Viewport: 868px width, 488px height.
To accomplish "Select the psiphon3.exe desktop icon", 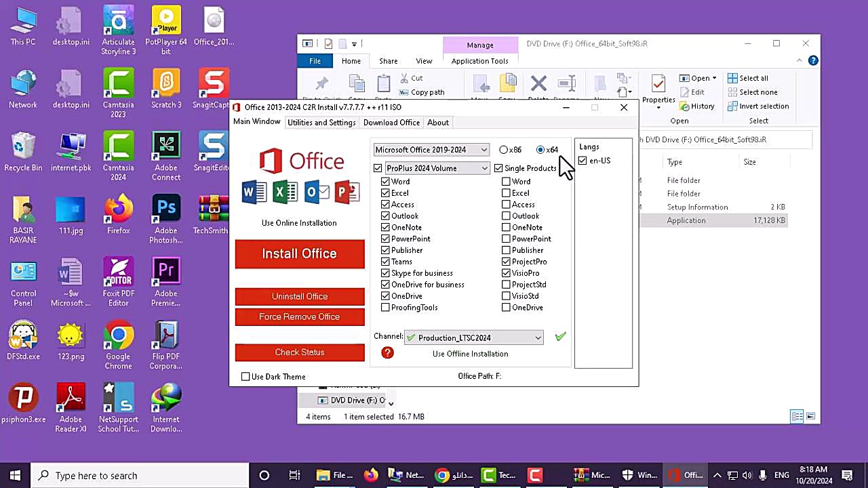I will tap(23, 404).
